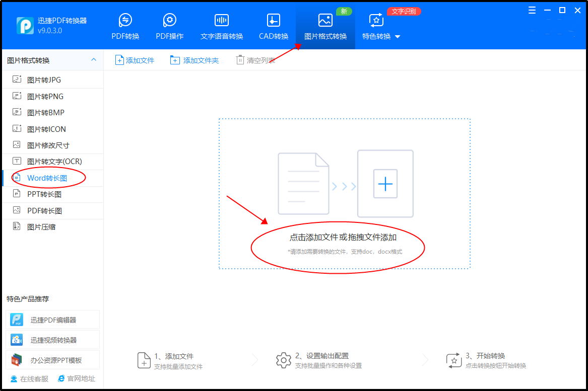
Task: Collapse the 图片格式转换 sidebar section
Action: pos(94,60)
